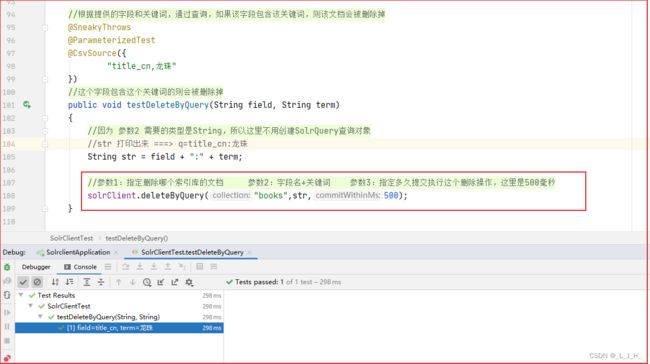The width and height of the screenshot is (650, 364).
Task: Click the deleteByQuery method call
Action: click(172, 195)
